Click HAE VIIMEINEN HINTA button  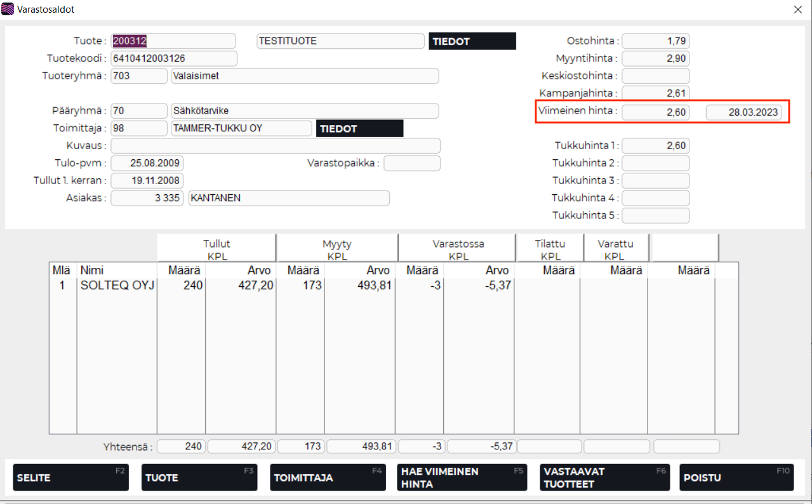(462, 477)
